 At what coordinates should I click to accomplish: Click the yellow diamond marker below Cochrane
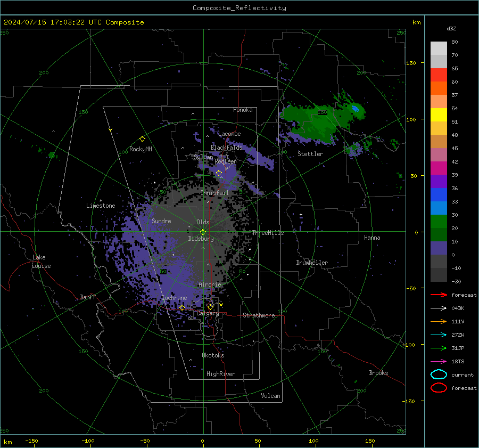[x=182, y=307]
